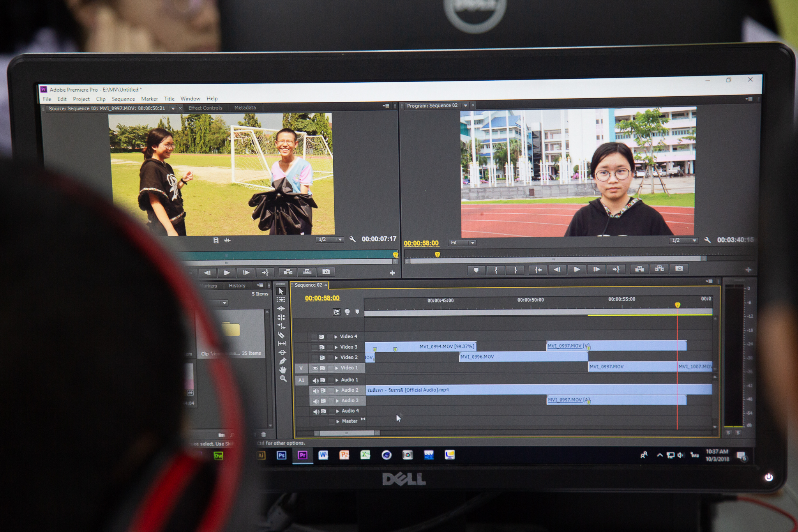Toggle Video 1 track eye output
The image size is (798, 532).
point(315,368)
